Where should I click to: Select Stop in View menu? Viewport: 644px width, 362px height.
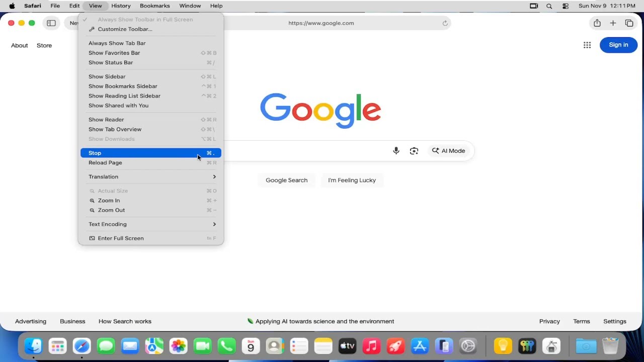[151, 153]
